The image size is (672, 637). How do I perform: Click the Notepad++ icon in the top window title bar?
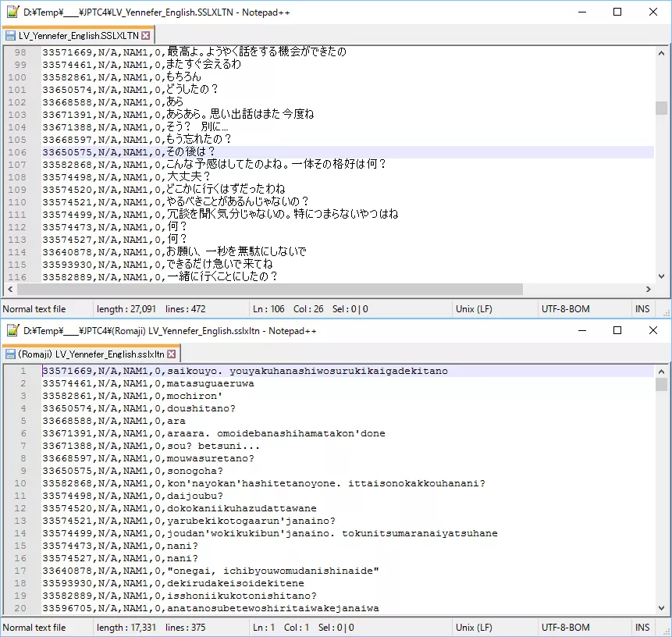click(12, 12)
